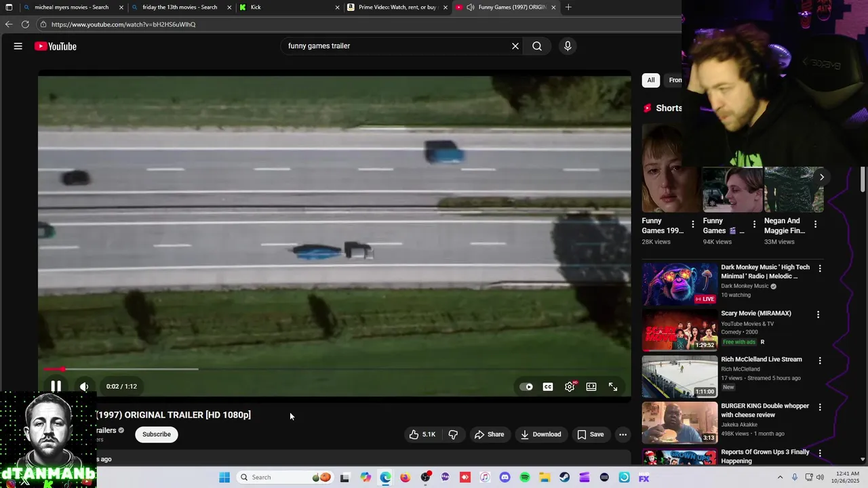Select the 'All' filter chip
The height and width of the screenshot is (488, 868).
coord(651,80)
